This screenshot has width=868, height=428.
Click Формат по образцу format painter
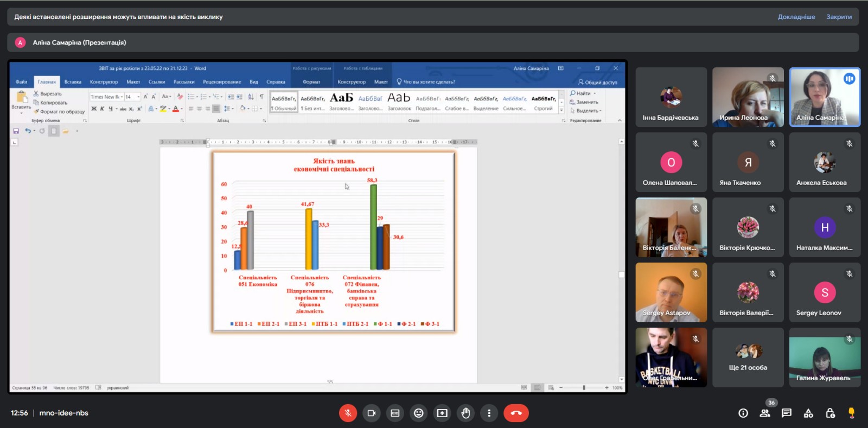[x=60, y=112]
